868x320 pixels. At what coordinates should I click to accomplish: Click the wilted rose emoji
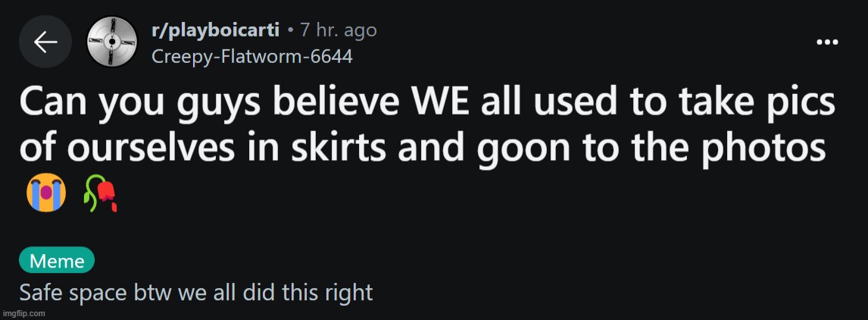[101, 196]
